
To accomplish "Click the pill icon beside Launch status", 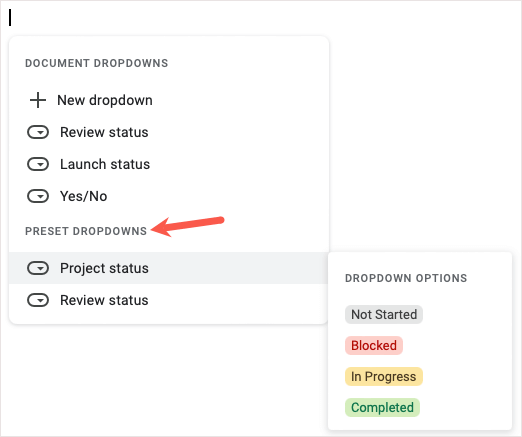I will coord(38,164).
